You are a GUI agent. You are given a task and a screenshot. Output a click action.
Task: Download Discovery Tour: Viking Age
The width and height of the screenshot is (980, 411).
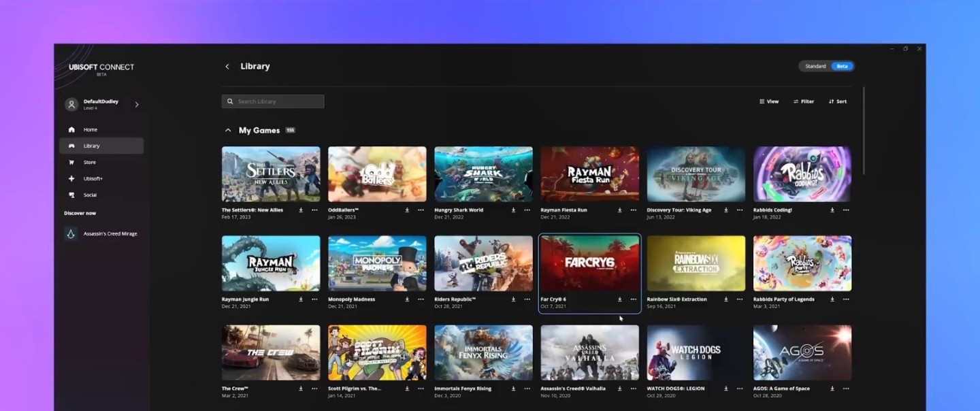[725, 210]
